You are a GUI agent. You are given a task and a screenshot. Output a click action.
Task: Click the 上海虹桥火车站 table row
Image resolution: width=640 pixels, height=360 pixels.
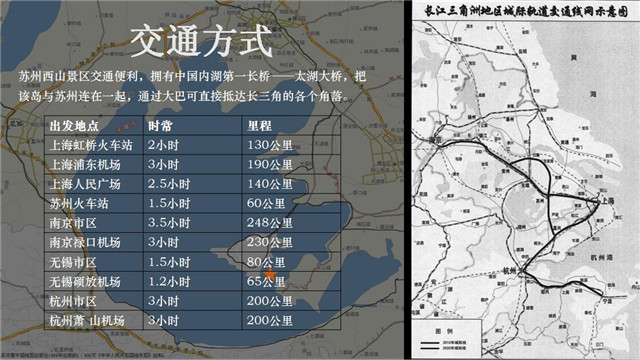tap(193, 145)
